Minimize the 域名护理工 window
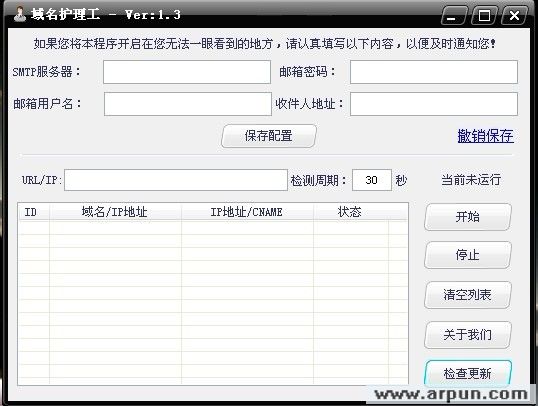The width and height of the screenshot is (538, 406). click(x=453, y=16)
